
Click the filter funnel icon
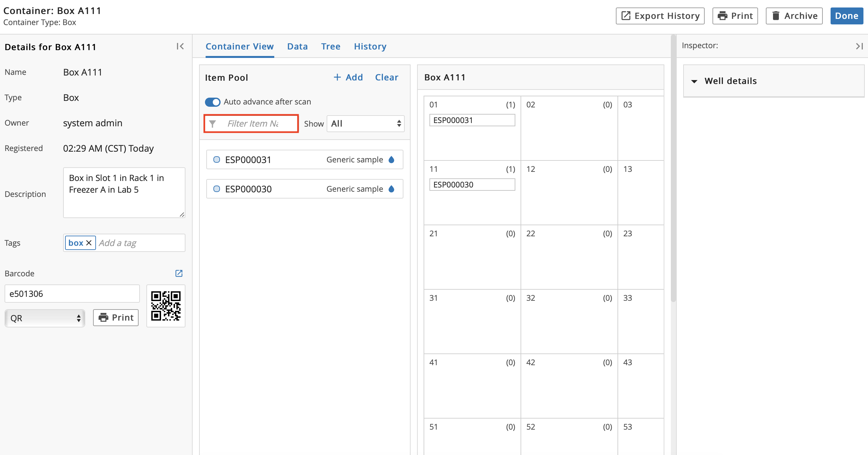click(213, 124)
